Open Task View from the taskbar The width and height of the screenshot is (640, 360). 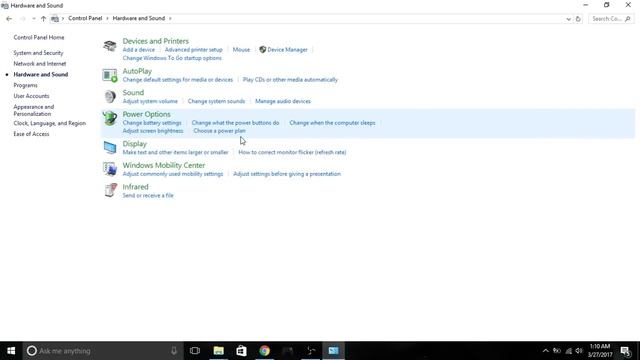tap(195, 351)
